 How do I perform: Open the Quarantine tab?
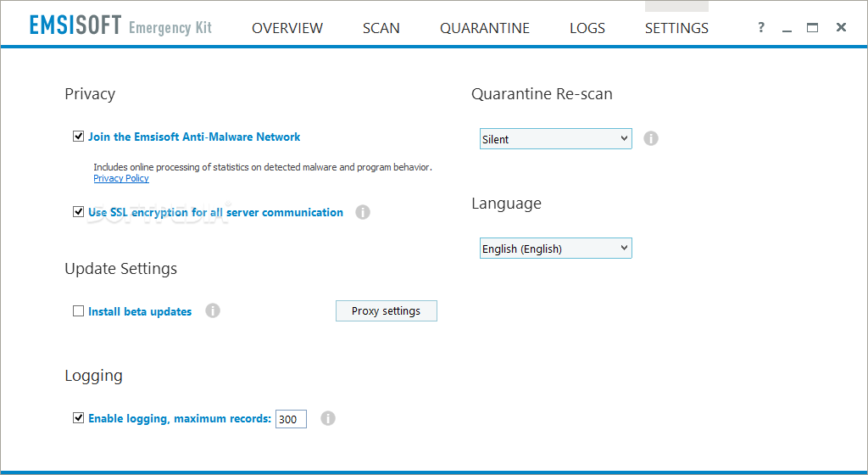point(485,28)
